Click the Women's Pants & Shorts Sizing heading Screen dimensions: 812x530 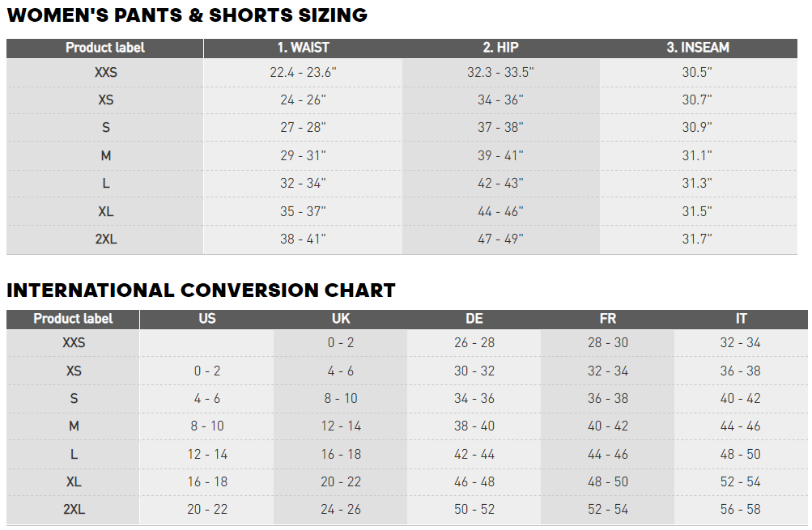(187, 15)
